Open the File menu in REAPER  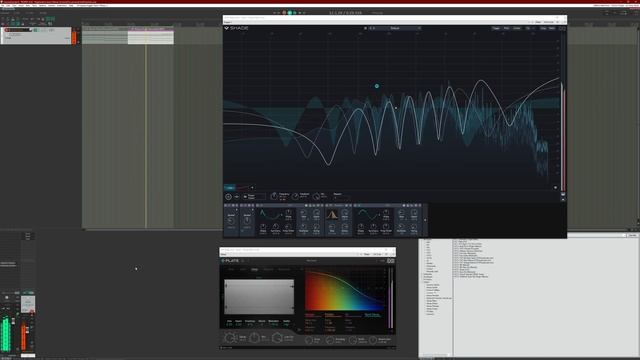pyautogui.click(x=2, y=5)
